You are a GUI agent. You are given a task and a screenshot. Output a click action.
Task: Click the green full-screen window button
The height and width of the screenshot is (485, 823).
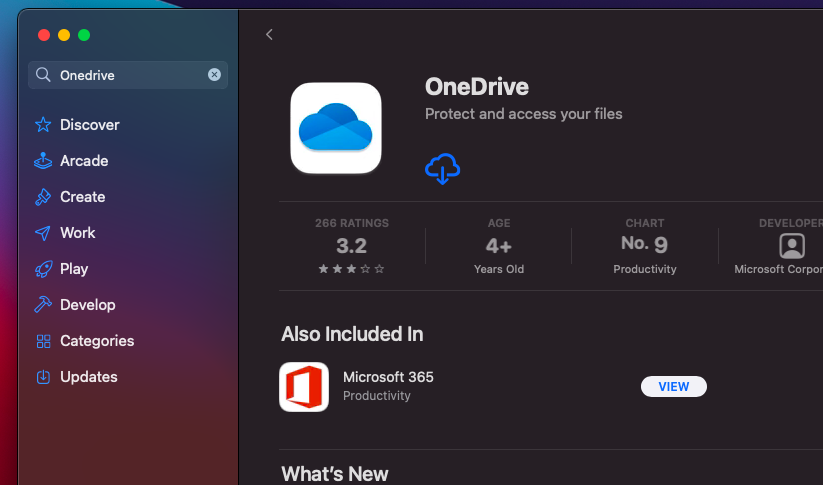84,35
